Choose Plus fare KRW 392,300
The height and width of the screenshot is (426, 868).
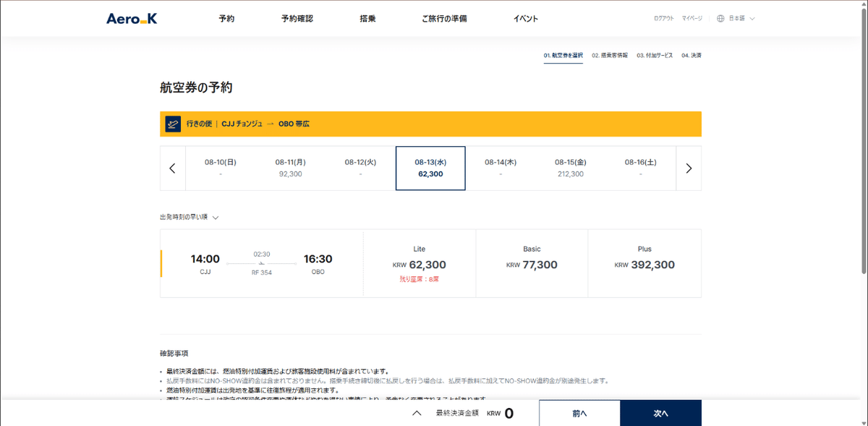pos(644,263)
